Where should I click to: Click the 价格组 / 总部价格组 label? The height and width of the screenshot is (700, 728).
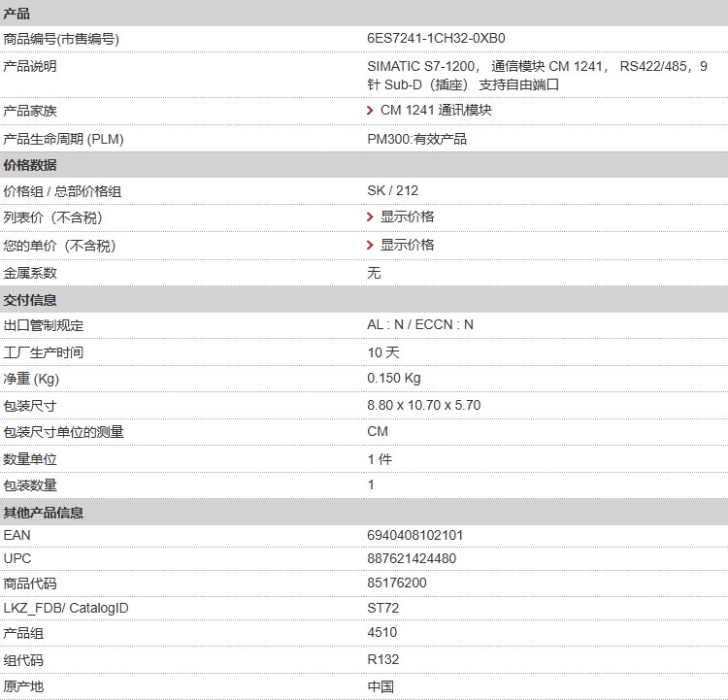click(62, 191)
